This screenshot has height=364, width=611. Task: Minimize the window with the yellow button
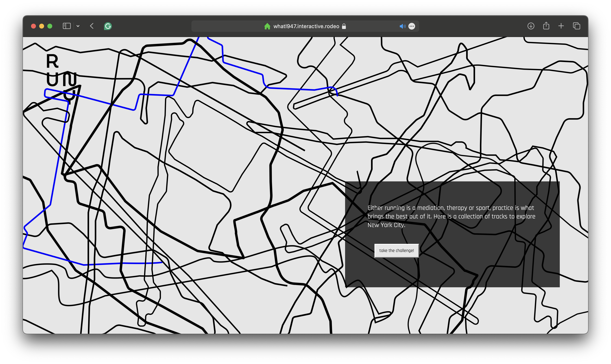[x=42, y=26]
